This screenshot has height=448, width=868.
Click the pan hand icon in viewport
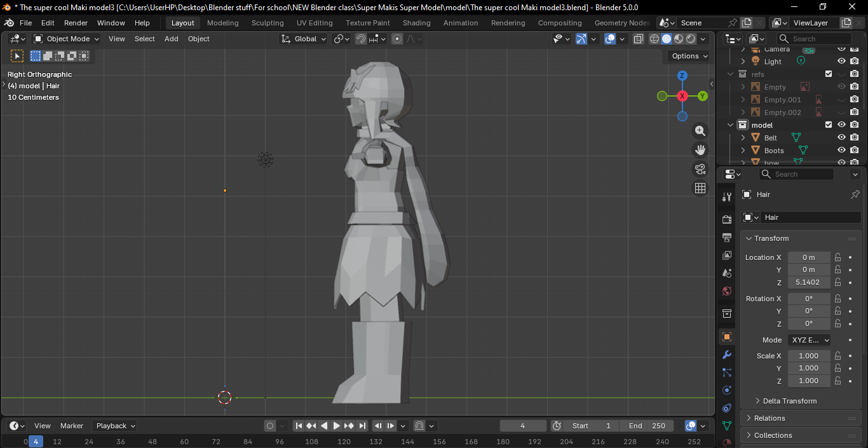pyautogui.click(x=700, y=150)
